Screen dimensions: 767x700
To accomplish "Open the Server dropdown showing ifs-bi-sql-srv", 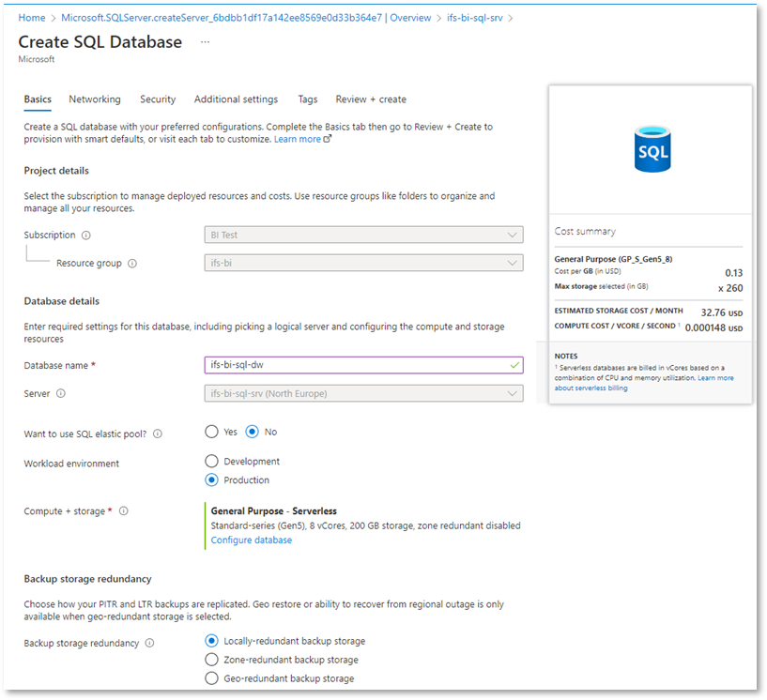I will coord(363,393).
